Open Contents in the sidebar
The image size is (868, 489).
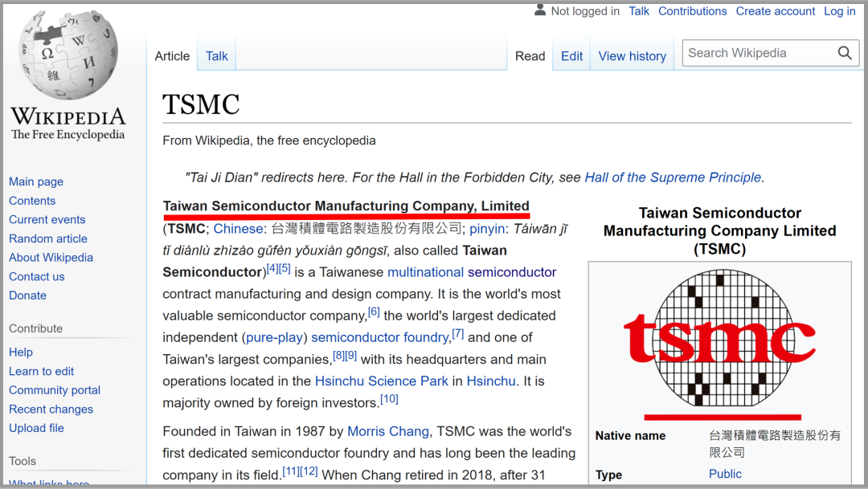[32, 201]
